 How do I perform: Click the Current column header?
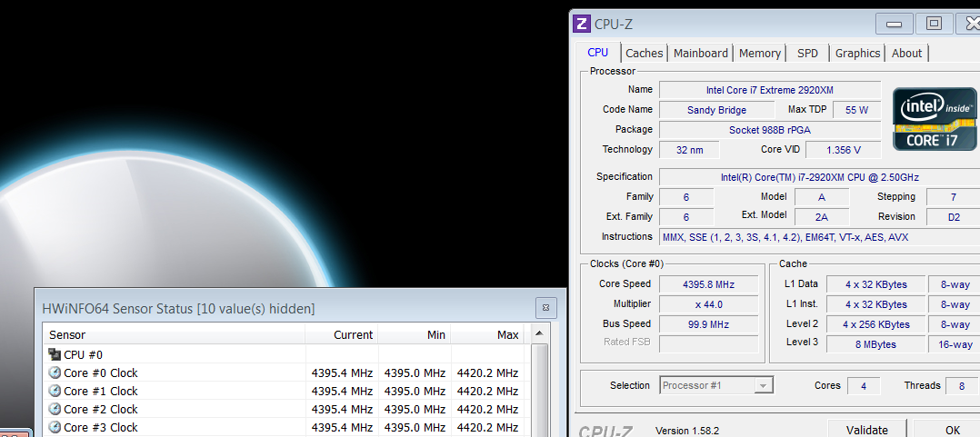(342, 334)
